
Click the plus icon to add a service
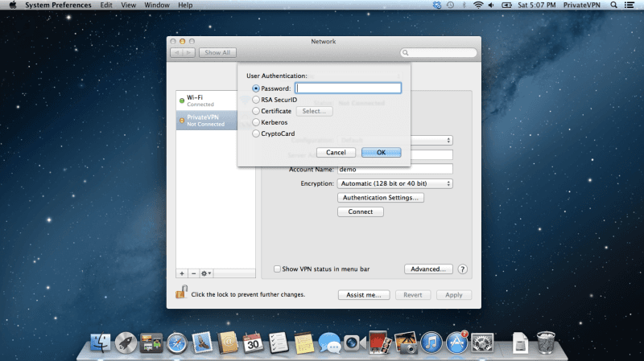pos(182,273)
